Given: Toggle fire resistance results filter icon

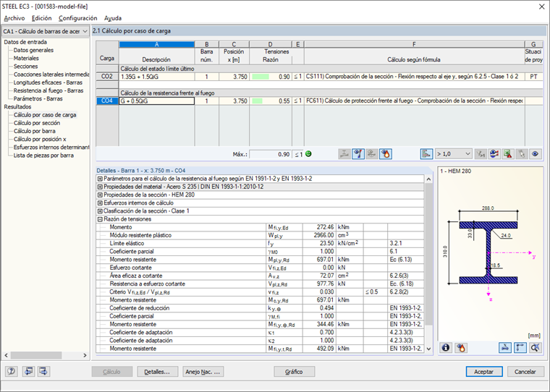Looking at the screenshot, I should [x=386, y=154].
